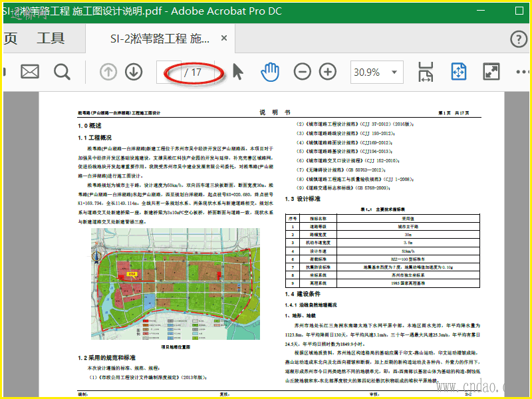Click the heading "1.3 设计标准"
This screenshot has width=532, height=399.
coord(303,199)
